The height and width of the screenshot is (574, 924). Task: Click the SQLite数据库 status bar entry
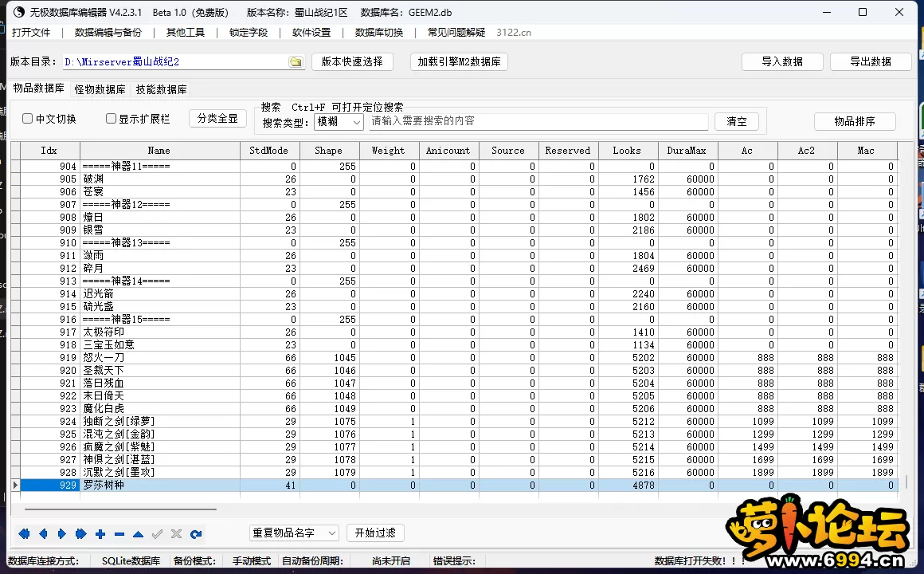click(x=131, y=561)
